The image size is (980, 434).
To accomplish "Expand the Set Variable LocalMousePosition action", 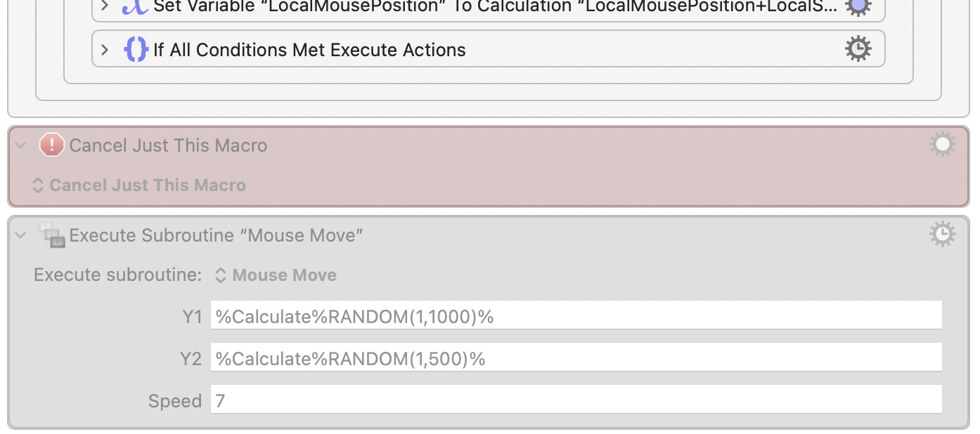I will tap(105, 6).
